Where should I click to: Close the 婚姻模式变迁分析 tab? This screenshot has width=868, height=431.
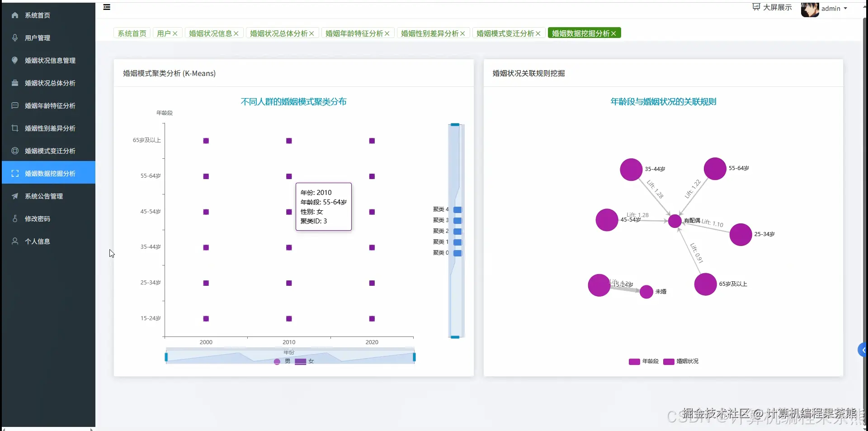pyautogui.click(x=538, y=33)
